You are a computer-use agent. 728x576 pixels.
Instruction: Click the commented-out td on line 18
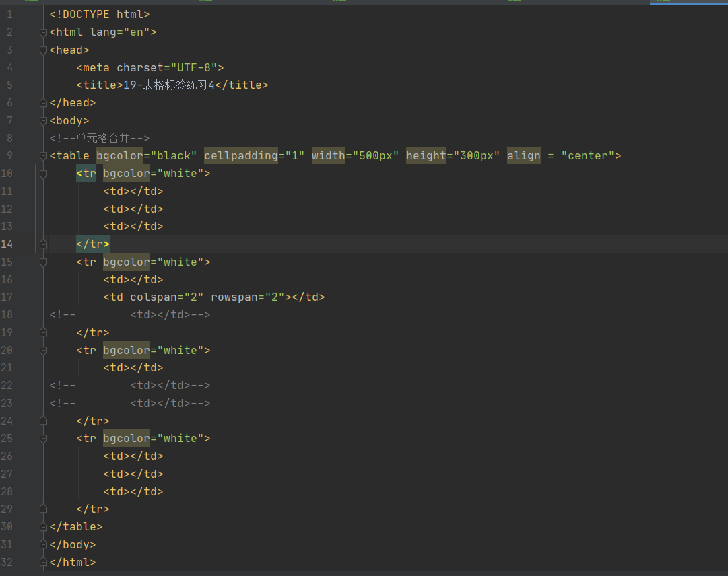click(160, 315)
